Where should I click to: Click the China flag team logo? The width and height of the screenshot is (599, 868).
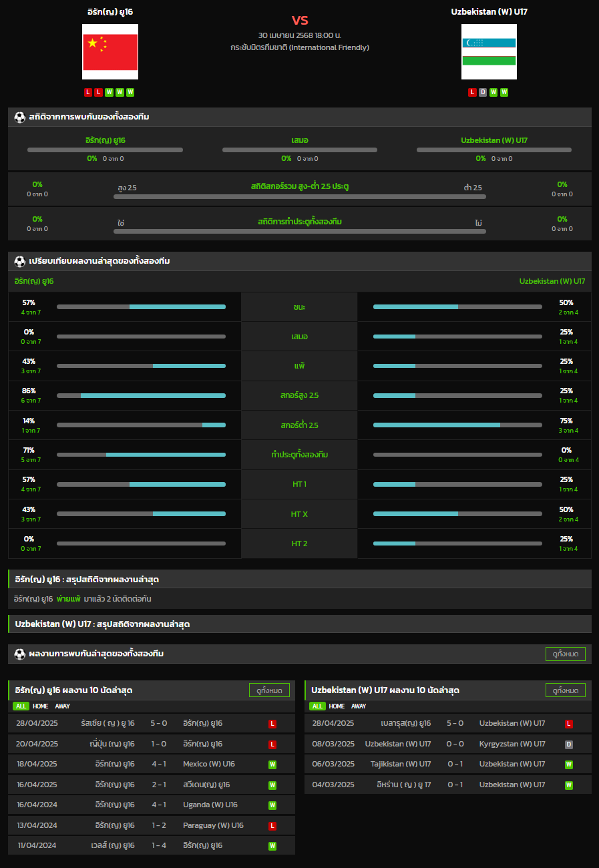pyautogui.click(x=110, y=52)
